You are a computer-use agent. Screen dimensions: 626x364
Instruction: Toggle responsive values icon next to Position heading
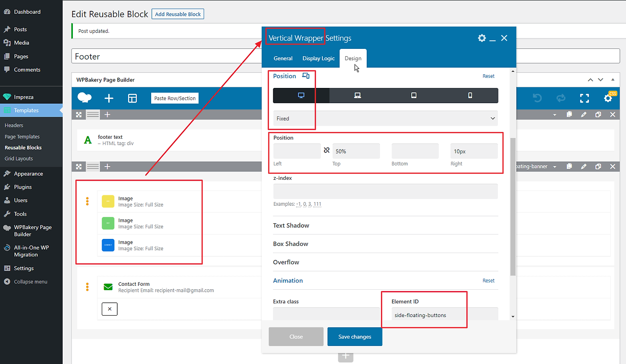pos(306,76)
